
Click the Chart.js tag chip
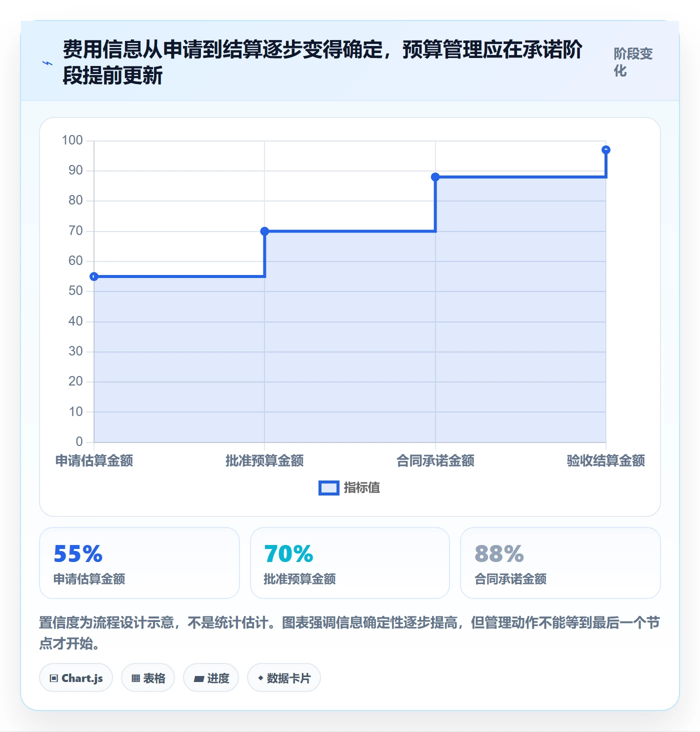coord(76,678)
